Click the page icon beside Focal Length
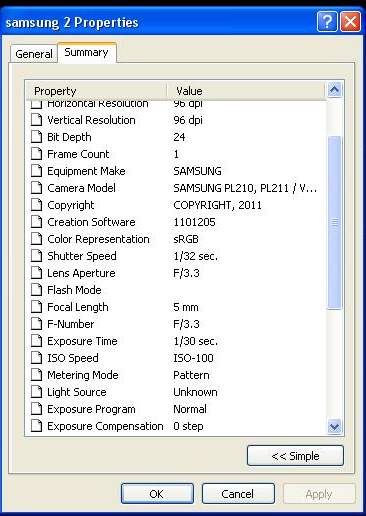The height and width of the screenshot is (516, 366). pyautogui.click(x=37, y=307)
